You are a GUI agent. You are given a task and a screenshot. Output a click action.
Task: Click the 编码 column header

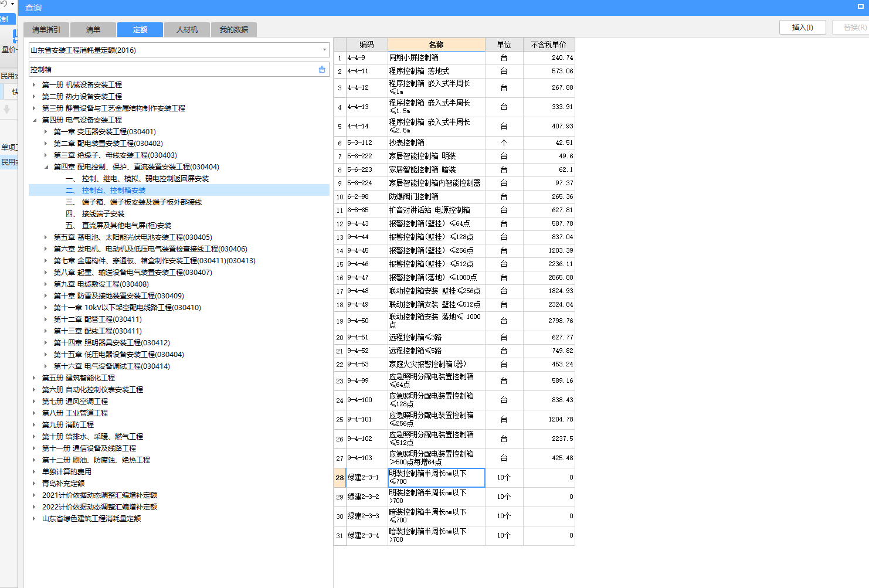[366, 45]
